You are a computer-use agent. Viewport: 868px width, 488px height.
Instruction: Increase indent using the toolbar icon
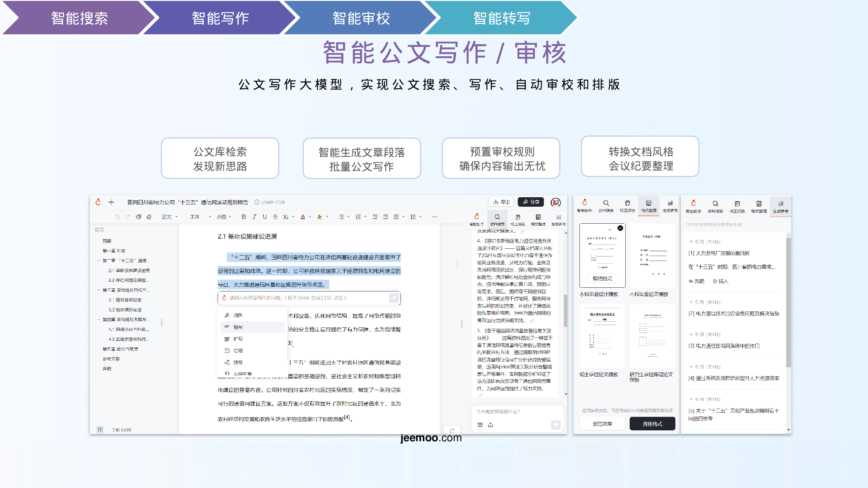386,217
